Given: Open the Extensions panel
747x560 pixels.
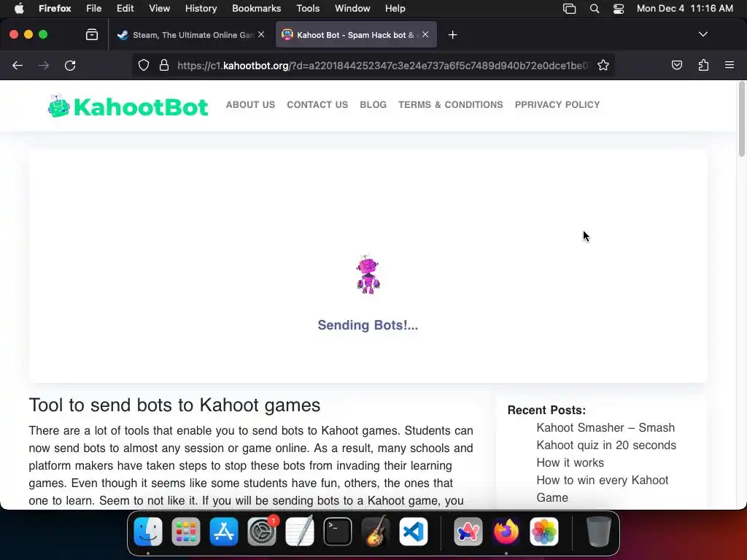Looking at the screenshot, I should [703, 65].
